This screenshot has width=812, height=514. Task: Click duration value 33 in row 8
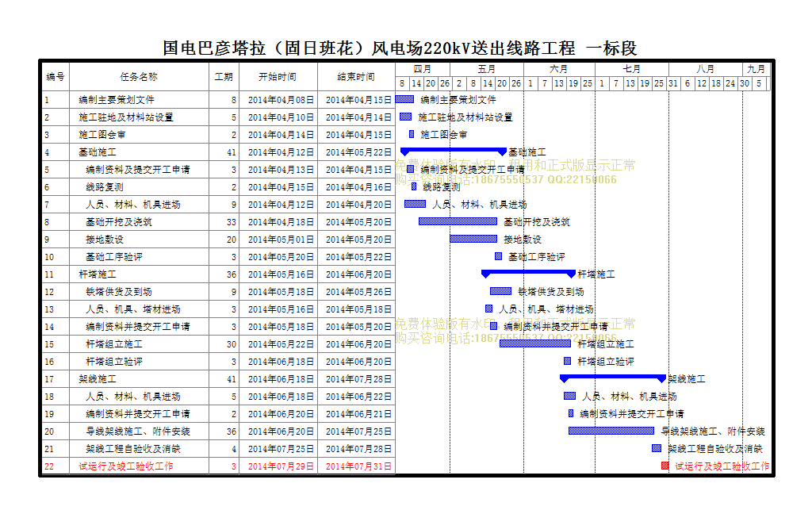(231, 222)
